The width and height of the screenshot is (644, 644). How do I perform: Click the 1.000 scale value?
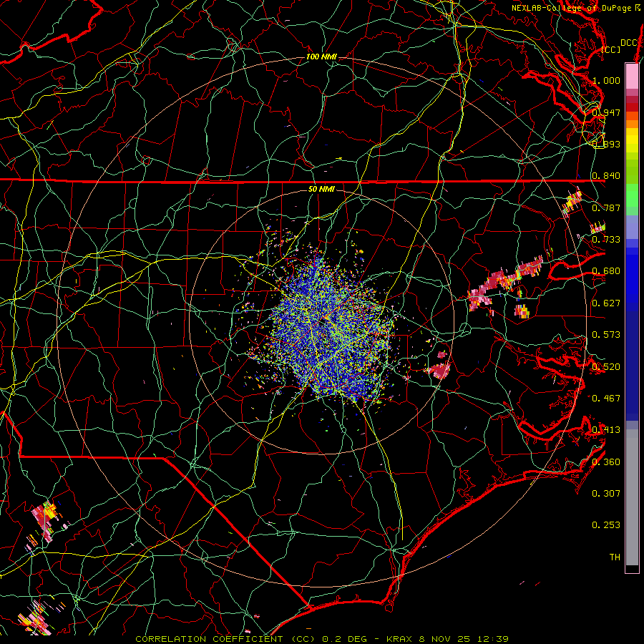606,80
